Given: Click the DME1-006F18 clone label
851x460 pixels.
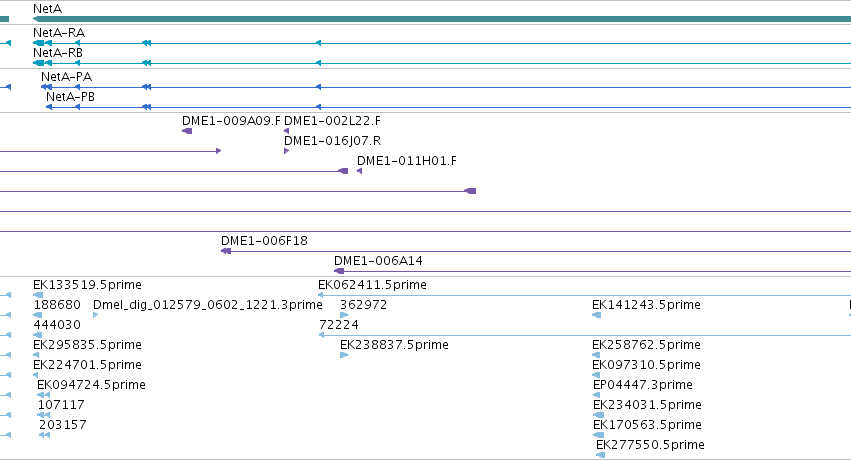Looking at the screenshot, I should (264, 241).
